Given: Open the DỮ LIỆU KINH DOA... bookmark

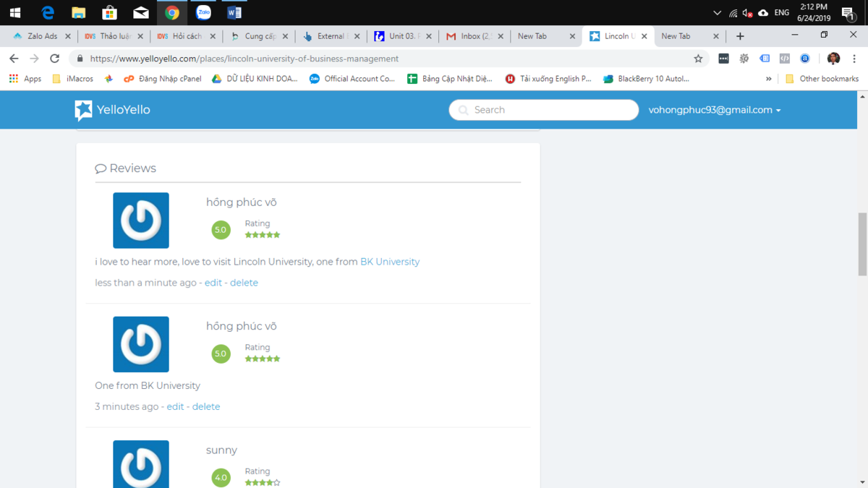Looking at the screenshot, I should click(255, 79).
